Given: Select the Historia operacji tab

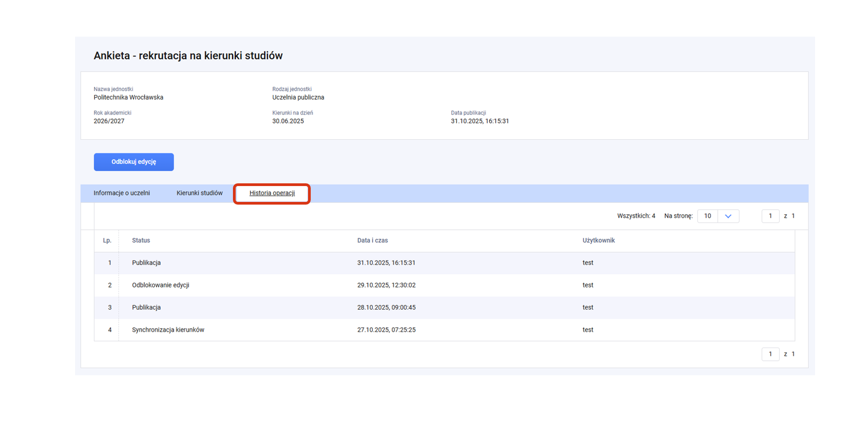Looking at the screenshot, I should click(272, 193).
